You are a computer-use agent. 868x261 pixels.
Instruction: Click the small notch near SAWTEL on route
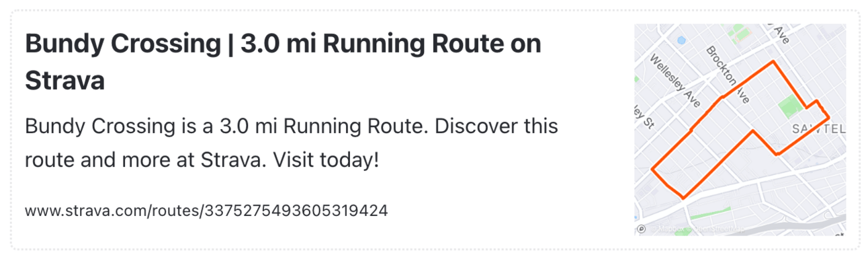click(x=816, y=106)
